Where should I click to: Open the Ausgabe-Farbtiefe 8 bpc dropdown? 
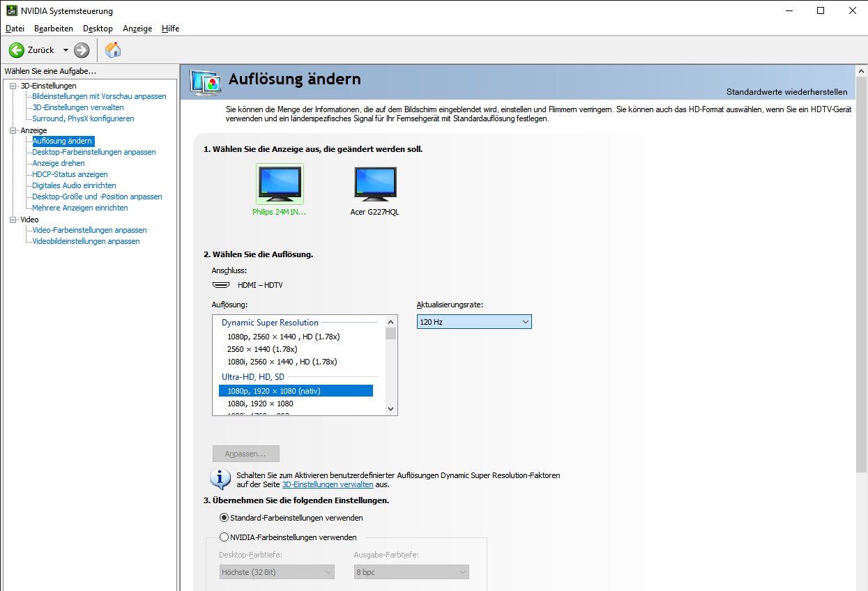[411, 572]
